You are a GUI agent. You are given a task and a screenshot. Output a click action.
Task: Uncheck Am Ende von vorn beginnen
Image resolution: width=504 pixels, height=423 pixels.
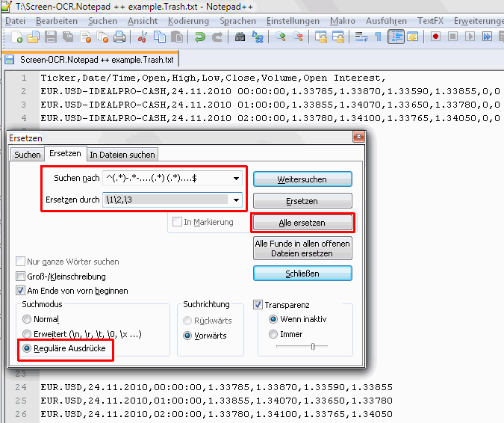pyautogui.click(x=21, y=290)
